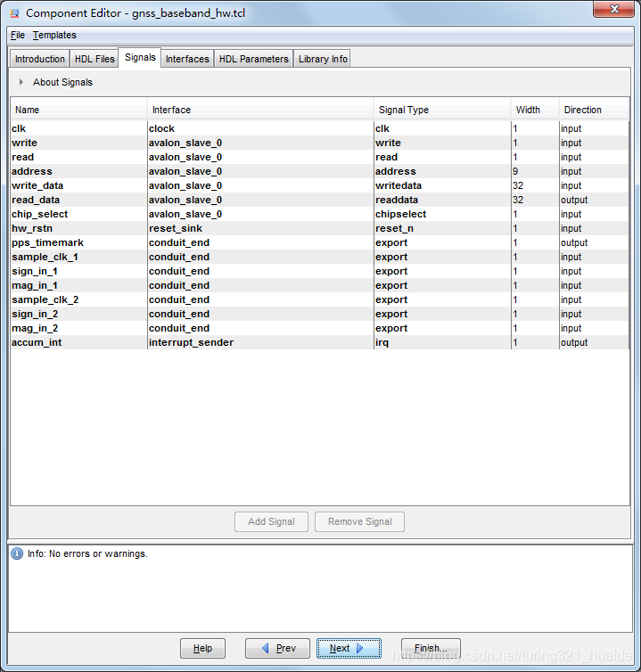The height and width of the screenshot is (672, 641).
Task: Click the Component Editor title bar icon
Action: (14, 13)
